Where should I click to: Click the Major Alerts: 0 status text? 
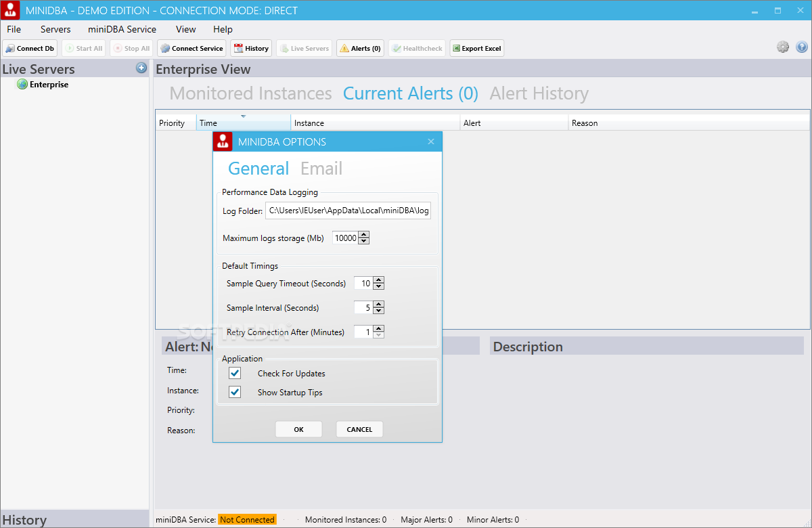(426, 520)
